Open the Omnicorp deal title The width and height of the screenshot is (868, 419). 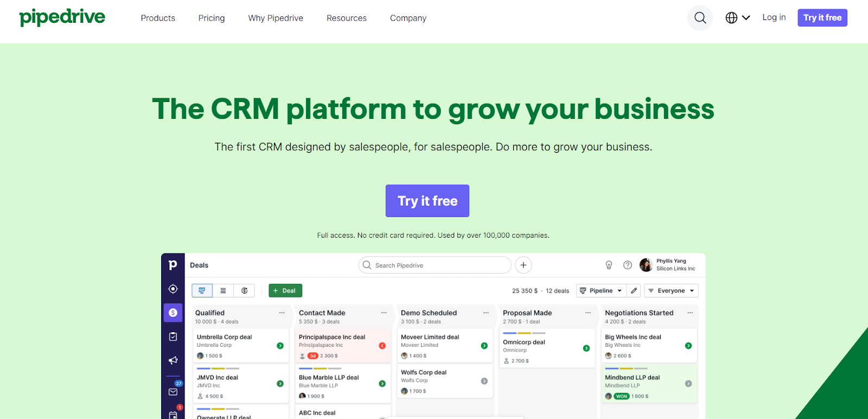point(524,342)
